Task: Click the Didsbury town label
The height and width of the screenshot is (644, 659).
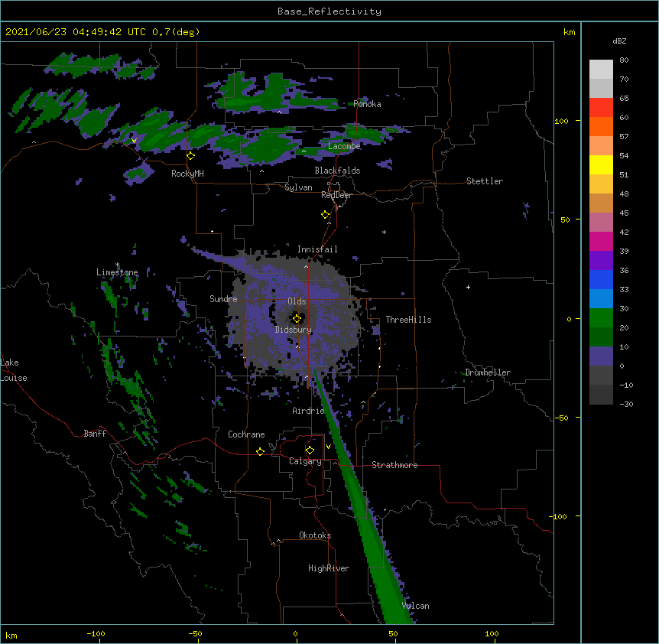Action: [x=294, y=330]
